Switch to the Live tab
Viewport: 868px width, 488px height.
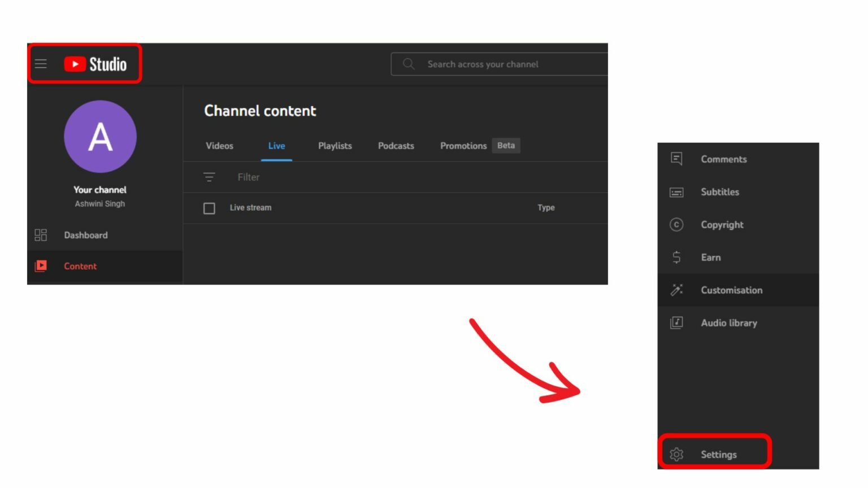tap(276, 146)
